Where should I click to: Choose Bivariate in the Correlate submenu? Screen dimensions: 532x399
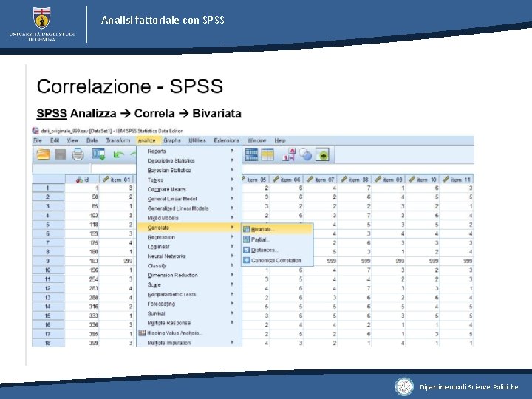[277, 229]
